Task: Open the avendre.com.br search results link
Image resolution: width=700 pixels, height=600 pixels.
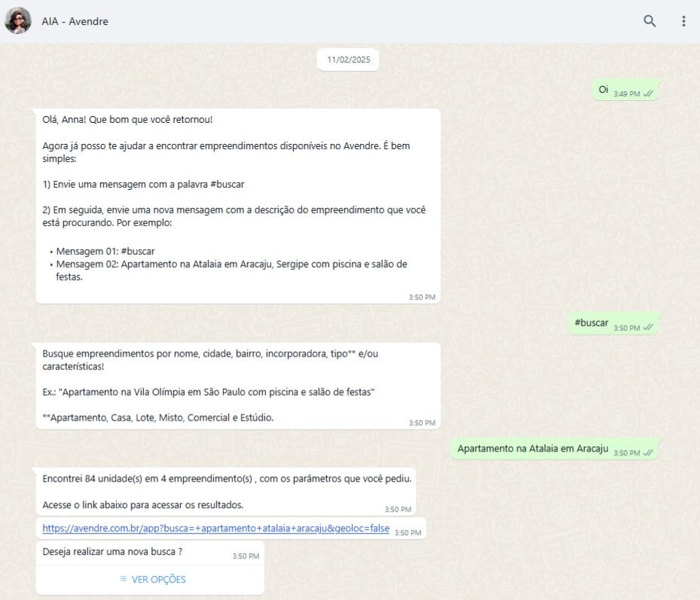Action: [216, 528]
